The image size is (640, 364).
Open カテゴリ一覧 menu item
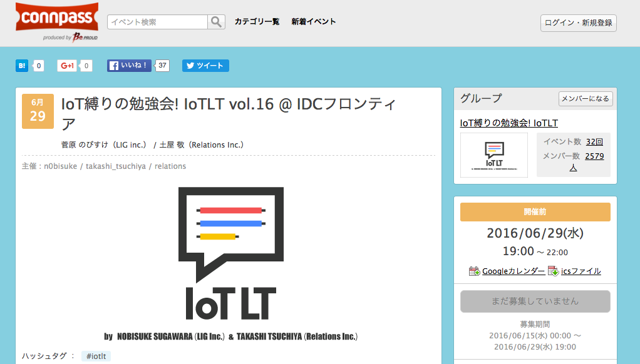tap(257, 22)
